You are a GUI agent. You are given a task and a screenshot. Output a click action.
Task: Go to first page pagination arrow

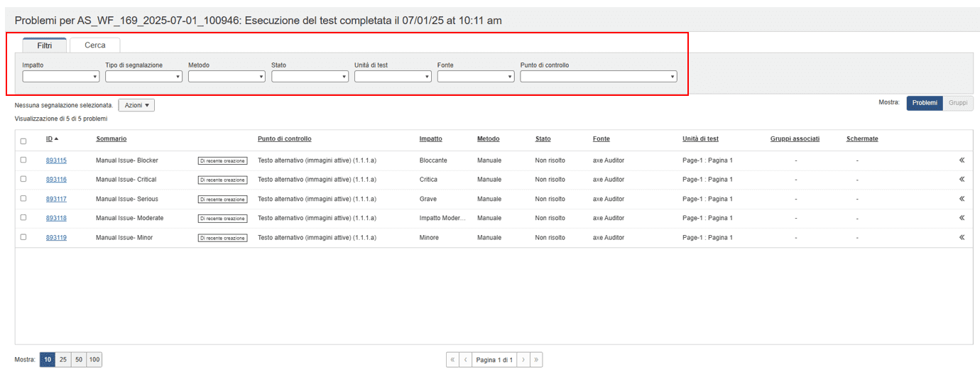point(452,360)
